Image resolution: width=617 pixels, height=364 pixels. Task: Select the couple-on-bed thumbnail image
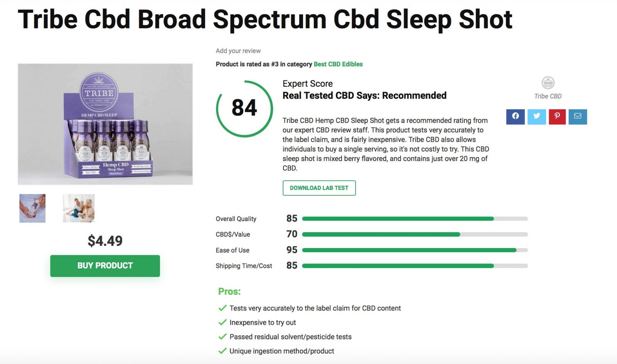point(79,208)
